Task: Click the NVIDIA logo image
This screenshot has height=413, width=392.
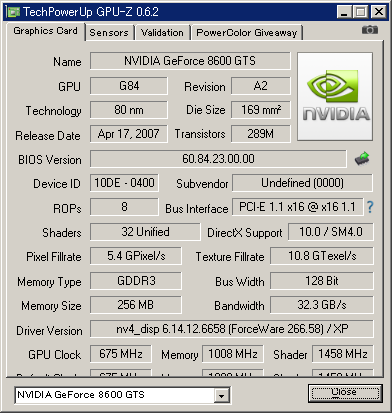Action: [x=335, y=96]
